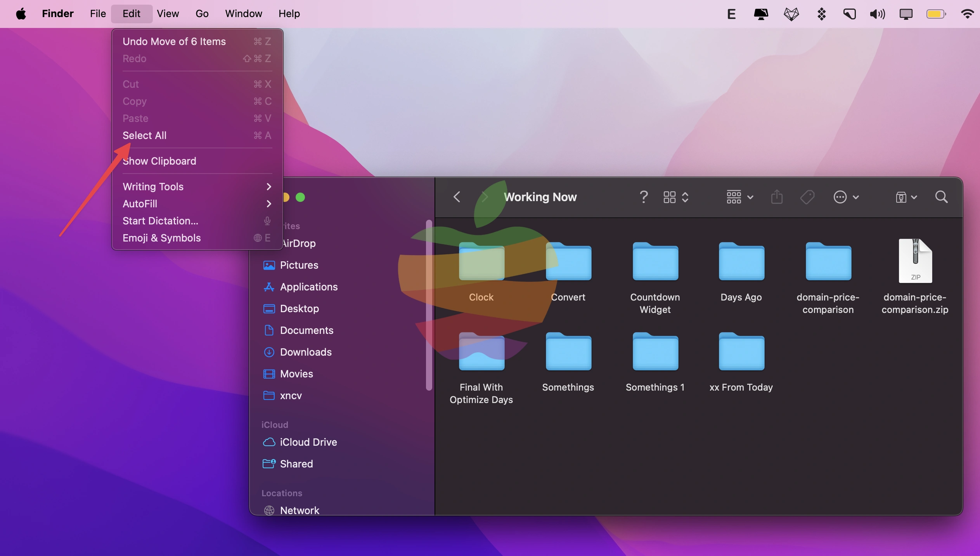This screenshot has height=556, width=980.
Task: Click the iCloud section header
Action: (275, 425)
